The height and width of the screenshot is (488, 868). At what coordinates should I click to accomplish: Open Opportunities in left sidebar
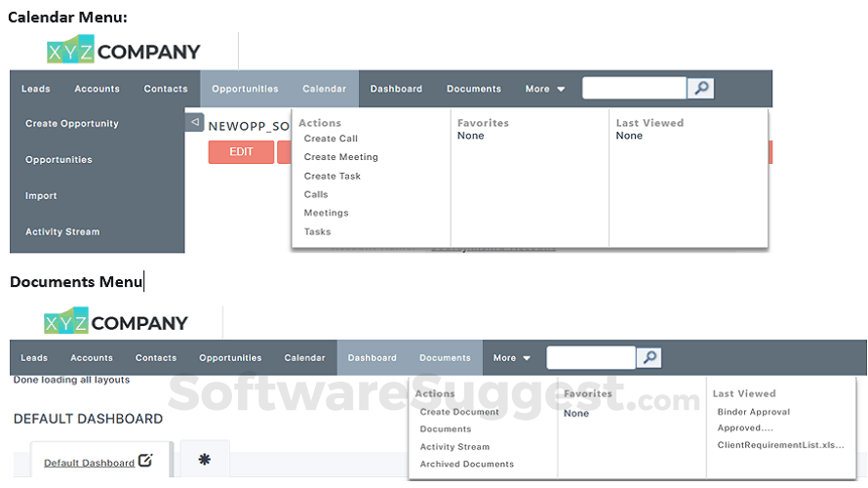point(59,159)
